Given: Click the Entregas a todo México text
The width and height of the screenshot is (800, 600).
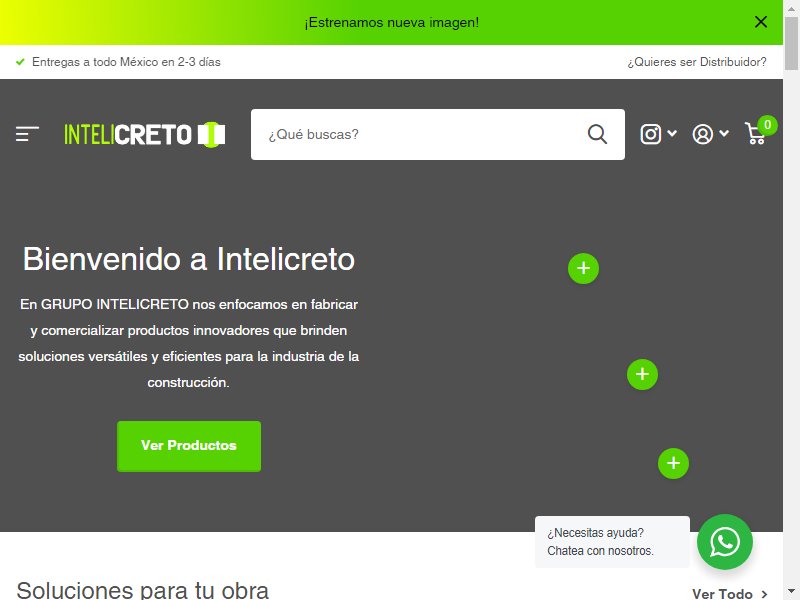Looking at the screenshot, I should click(126, 62).
